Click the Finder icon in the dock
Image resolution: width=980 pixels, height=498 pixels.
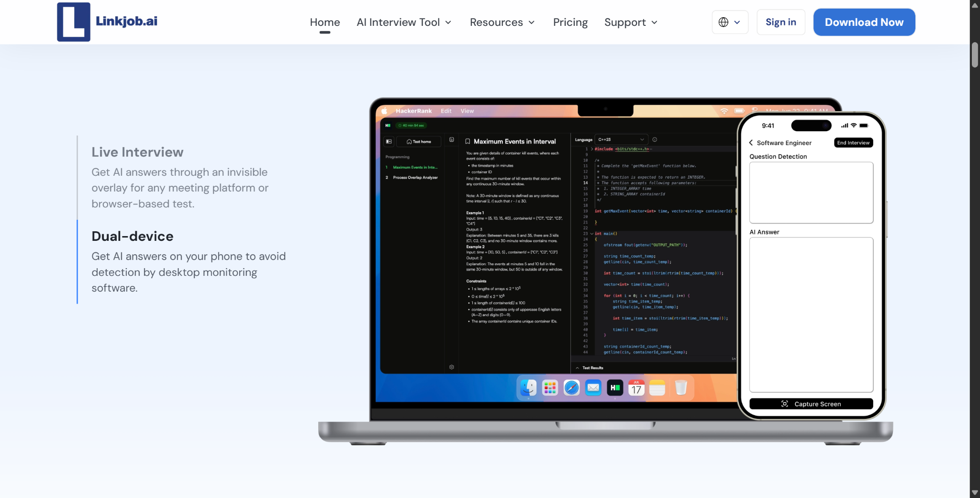528,388
